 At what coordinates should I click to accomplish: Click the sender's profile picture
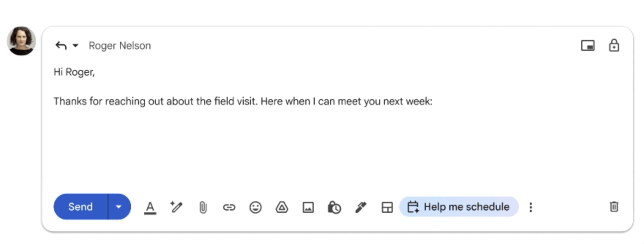pos(21,41)
